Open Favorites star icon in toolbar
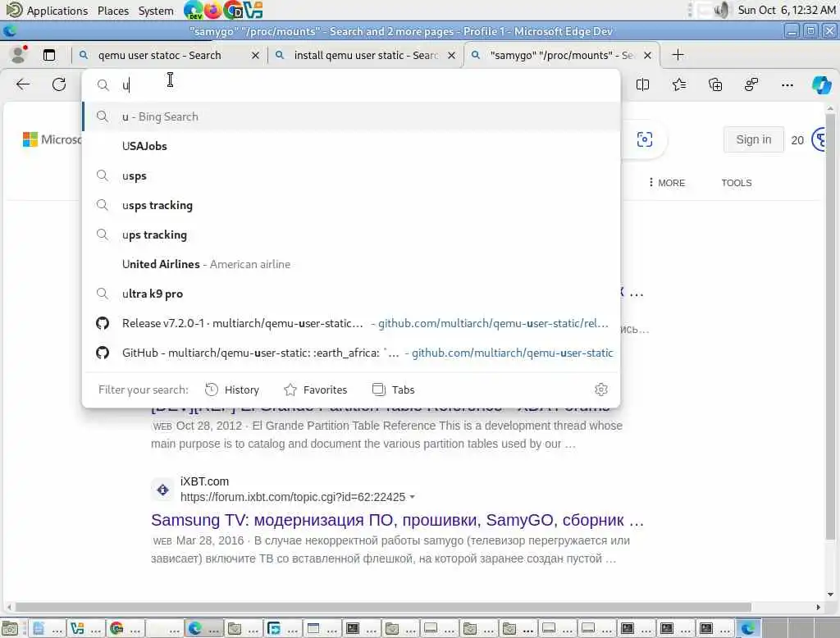840x638 pixels. 679,84
